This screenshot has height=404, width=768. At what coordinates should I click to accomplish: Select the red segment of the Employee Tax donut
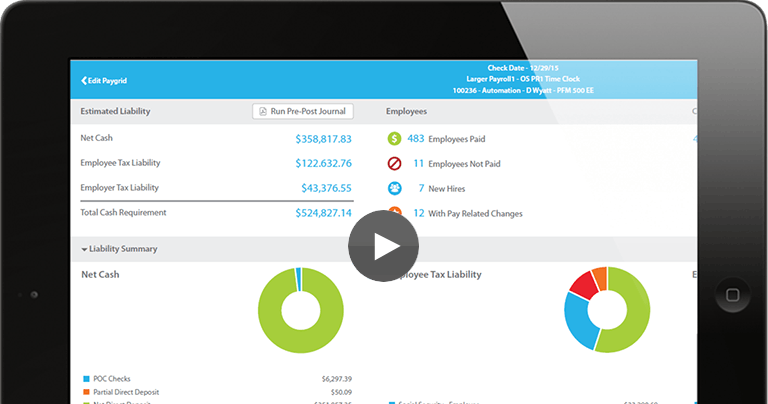pyautogui.click(x=583, y=283)
